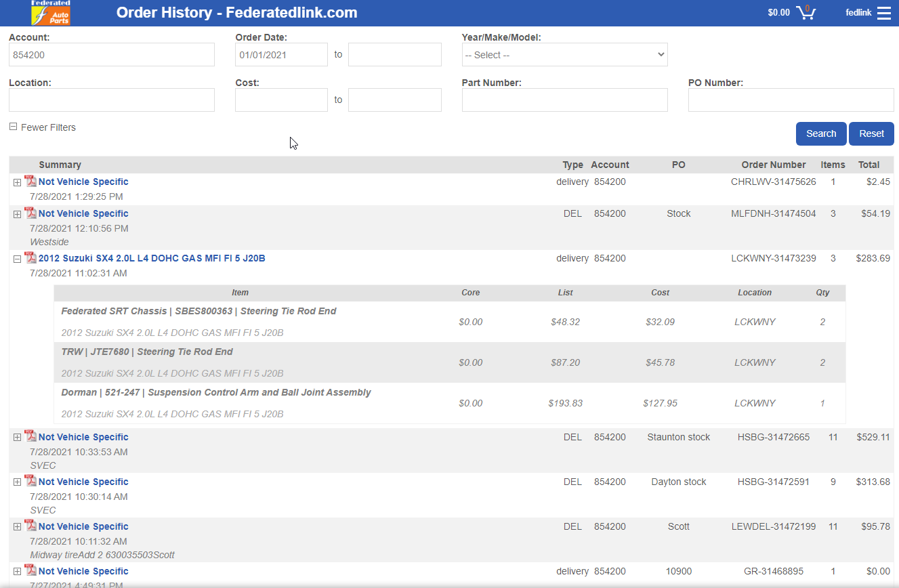Expand the Scott PO order LEWDEL-31472199
Image resolution: width=899 pixels, height=588 pixels.
coord(17,527)
